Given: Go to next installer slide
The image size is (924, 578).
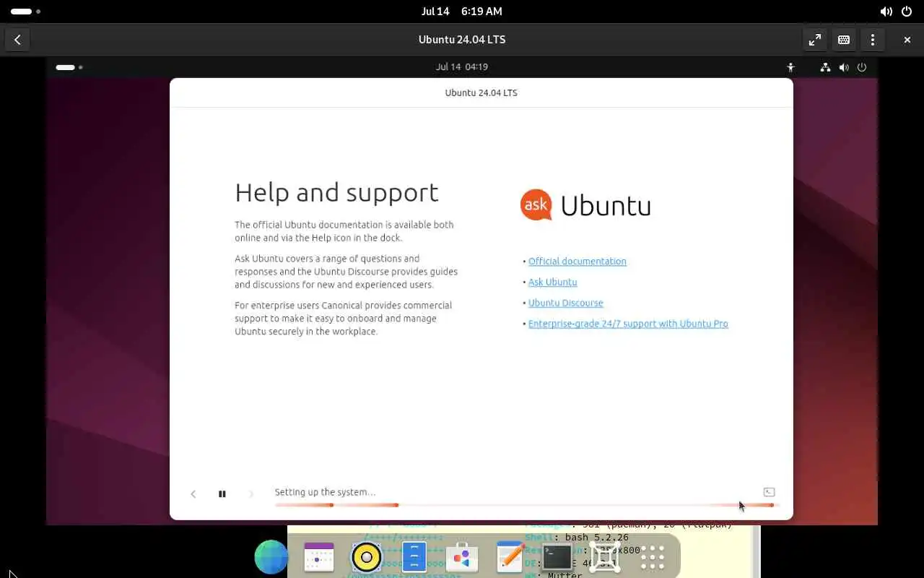Looking at the screenshot, I should [251, 494].
